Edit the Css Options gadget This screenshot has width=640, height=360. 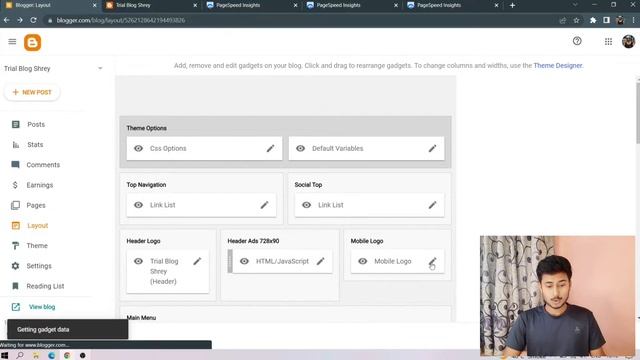(270, 148)
